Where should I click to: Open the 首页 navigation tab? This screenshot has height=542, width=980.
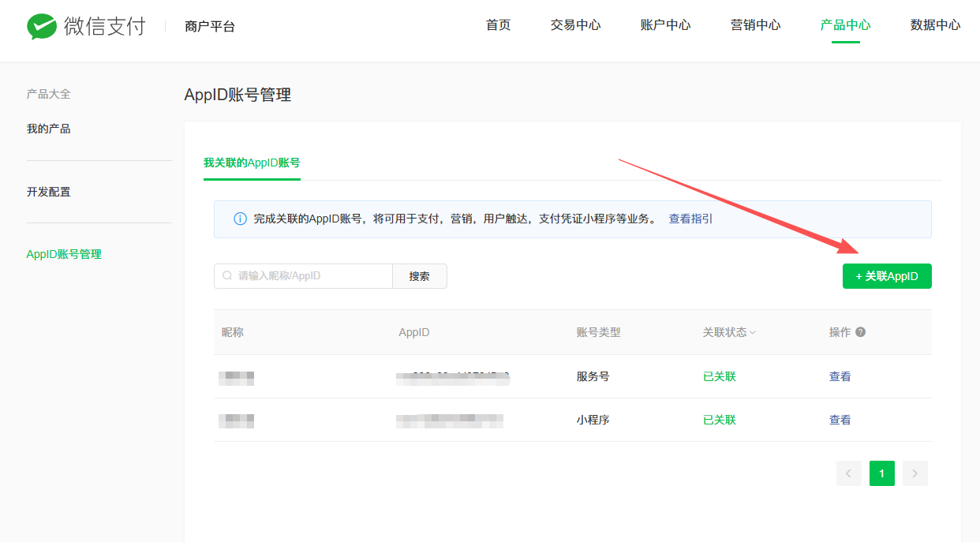coord(499,25)
